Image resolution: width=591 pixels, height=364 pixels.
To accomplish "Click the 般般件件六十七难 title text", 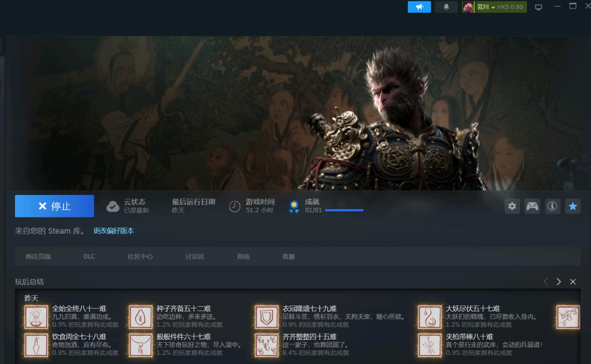I will (184, 337).
